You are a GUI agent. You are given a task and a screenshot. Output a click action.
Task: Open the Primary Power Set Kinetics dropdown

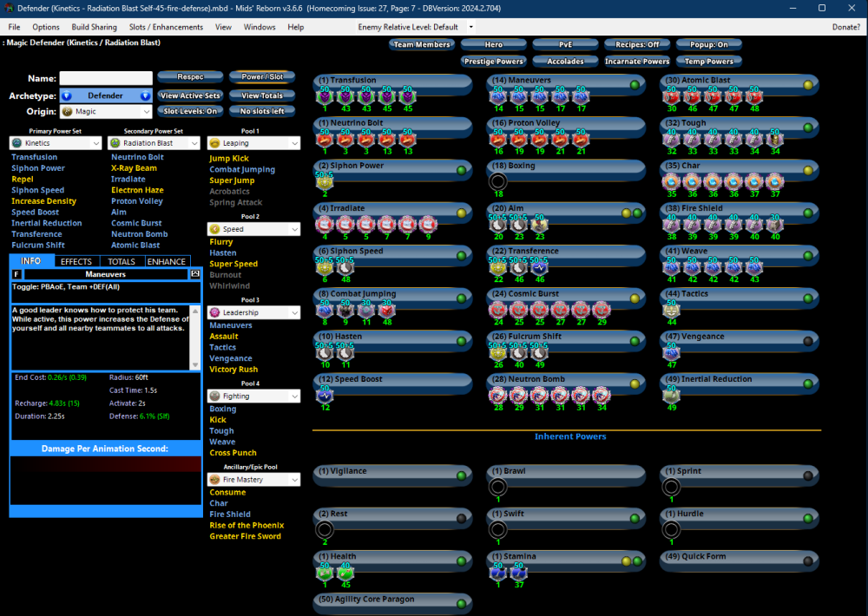[56, 142]
